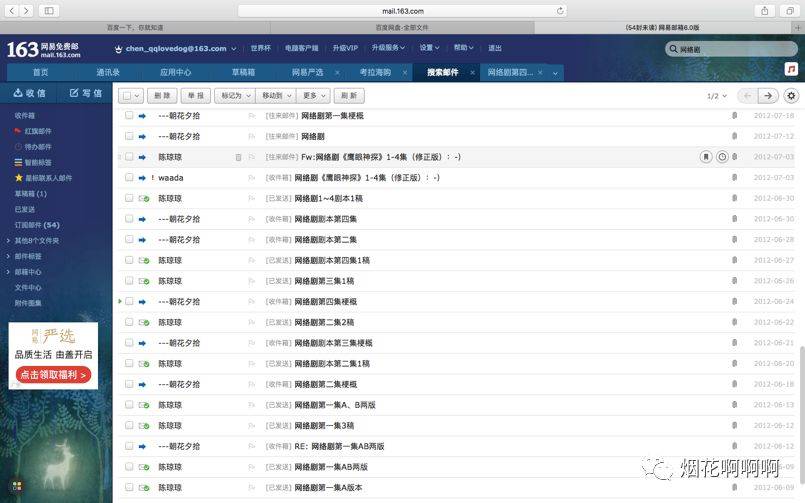Tick checkbox for 网络剧第一集A版本 email
This screenshot has height=503, width=805.
pos(129,487)
